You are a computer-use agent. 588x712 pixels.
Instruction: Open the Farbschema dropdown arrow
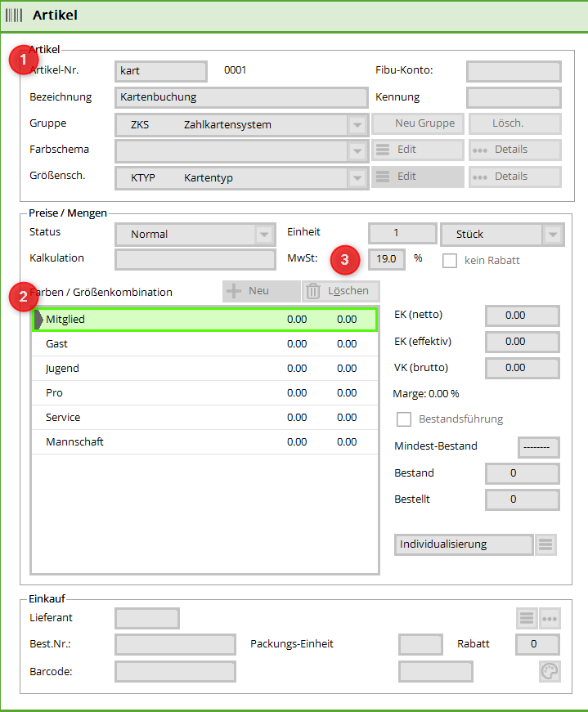357,151
